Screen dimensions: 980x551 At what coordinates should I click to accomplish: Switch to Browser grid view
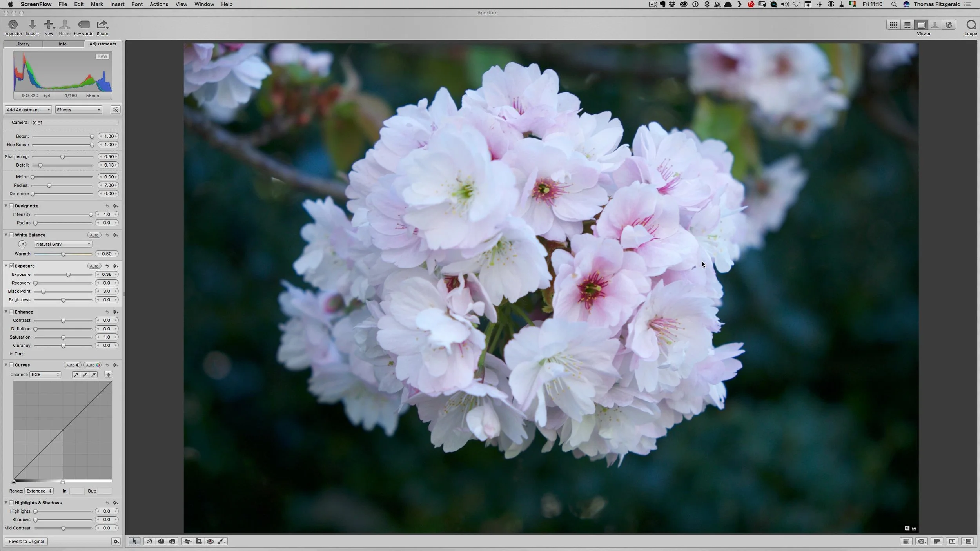893,25
